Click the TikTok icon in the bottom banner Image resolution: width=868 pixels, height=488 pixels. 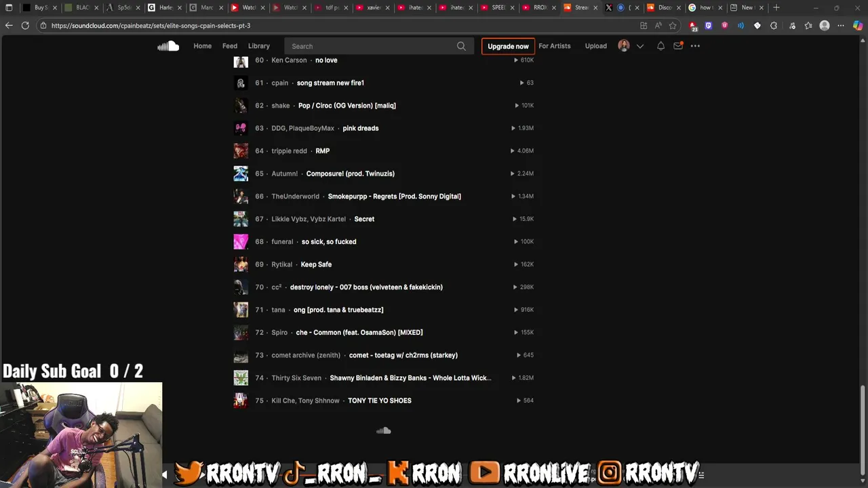click(292, 472)
